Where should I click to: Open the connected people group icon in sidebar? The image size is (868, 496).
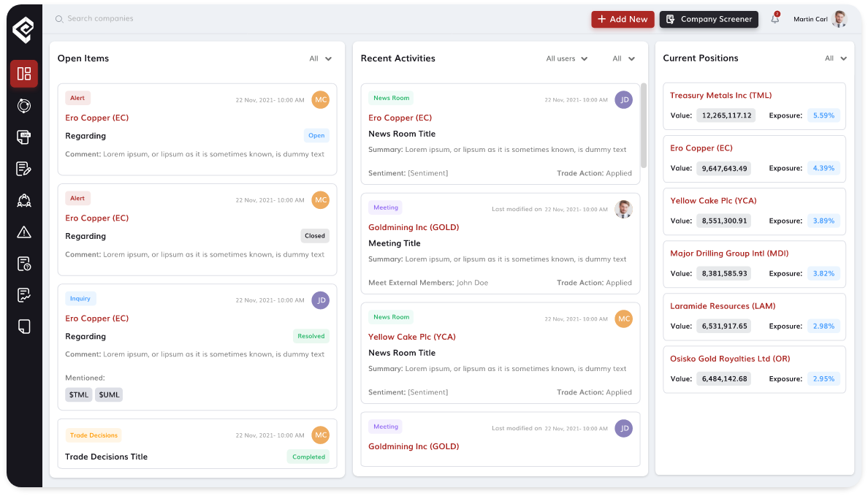24,201
